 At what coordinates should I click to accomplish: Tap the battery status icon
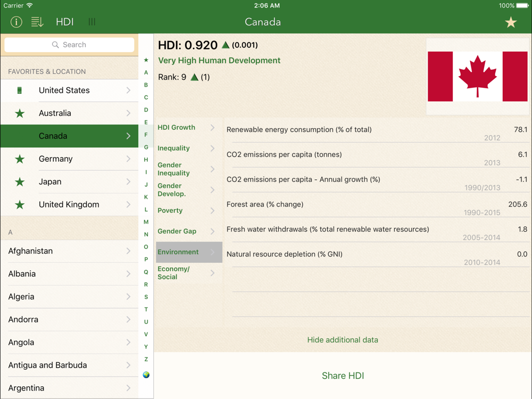tap(523, 5)
